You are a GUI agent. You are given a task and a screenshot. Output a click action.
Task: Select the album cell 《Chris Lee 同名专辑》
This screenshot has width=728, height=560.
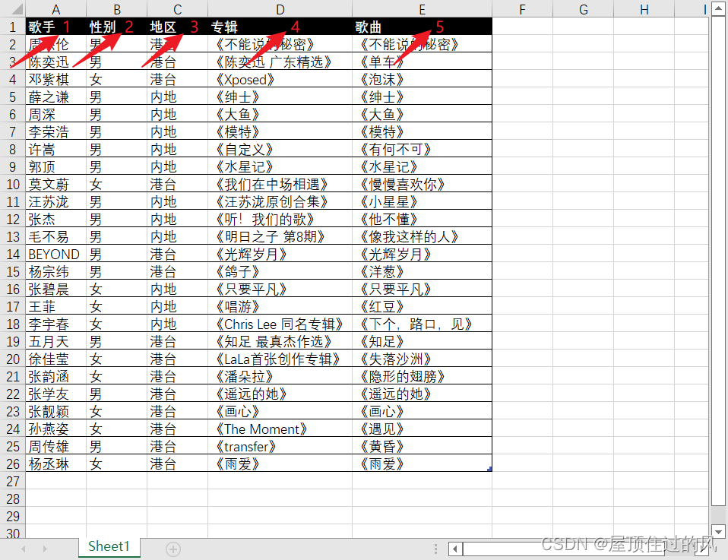280,324
